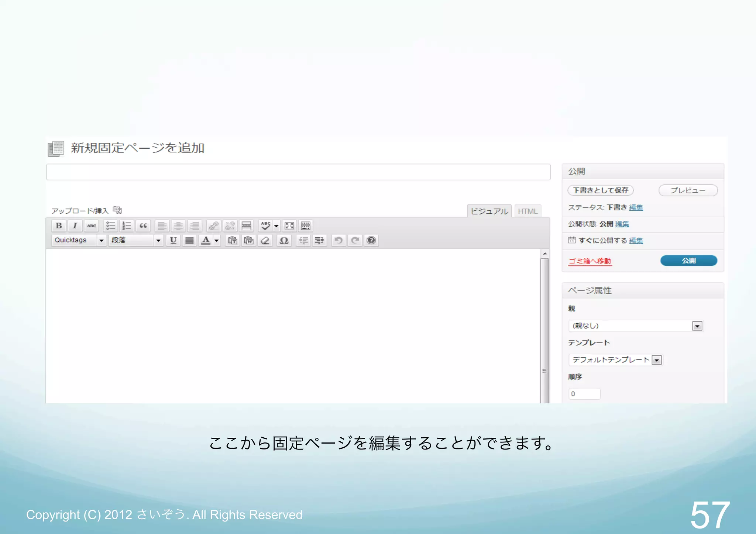Click the text color A button

206,240
